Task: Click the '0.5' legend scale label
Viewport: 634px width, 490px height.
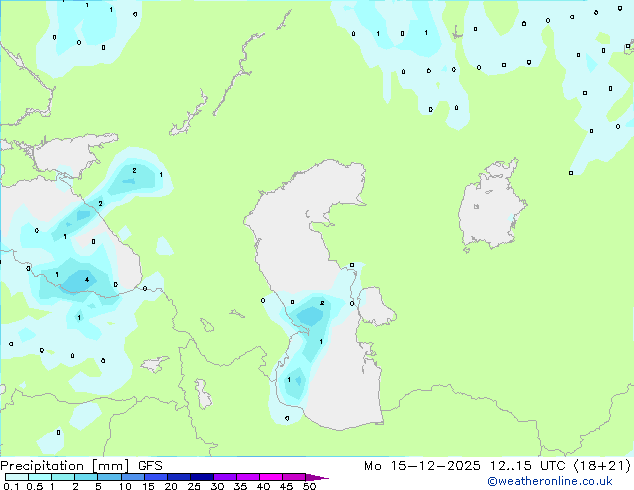Action: pyautogui.click(x=35, y=486)
